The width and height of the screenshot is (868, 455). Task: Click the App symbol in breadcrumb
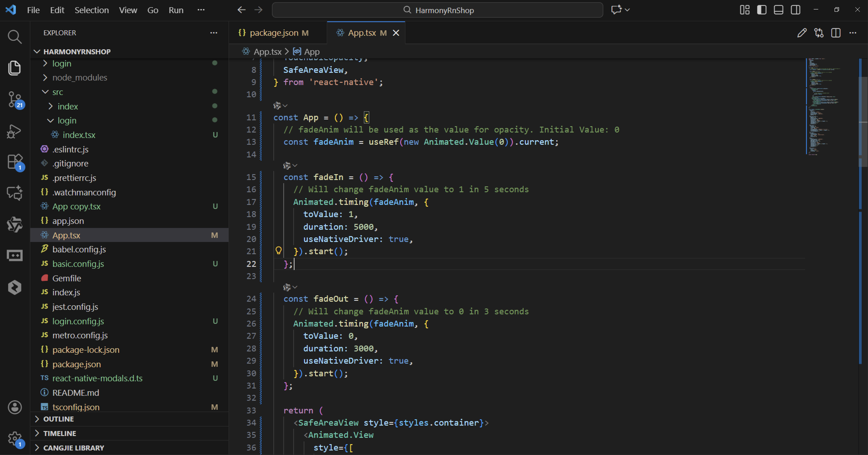(311, 52)
